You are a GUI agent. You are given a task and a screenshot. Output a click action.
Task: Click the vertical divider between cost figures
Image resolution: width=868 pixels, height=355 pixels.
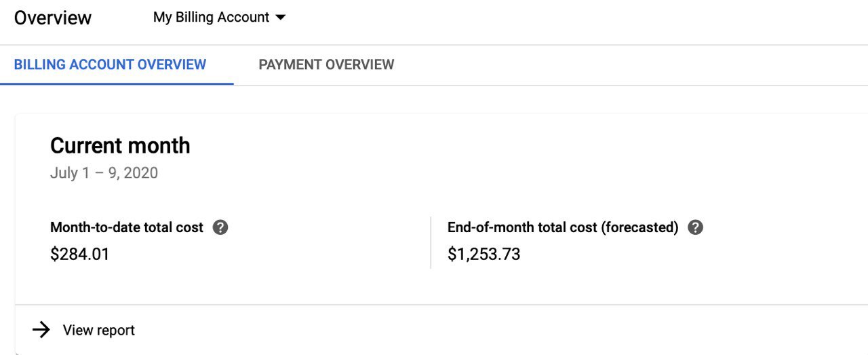pos(431,242)
